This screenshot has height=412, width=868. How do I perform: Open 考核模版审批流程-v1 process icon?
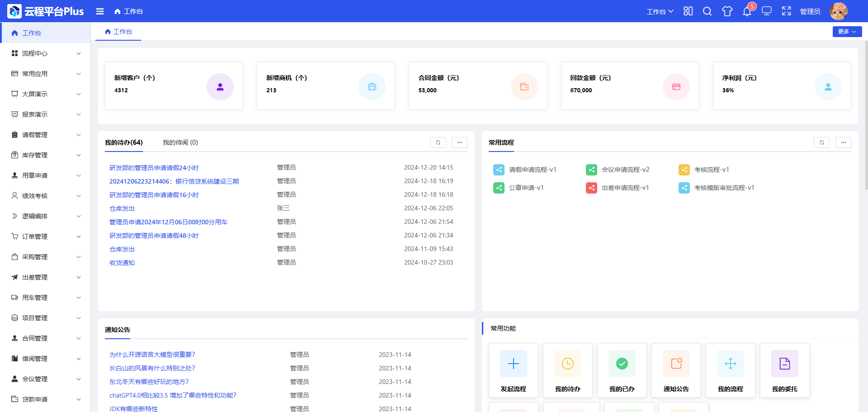tap(684, 188)
